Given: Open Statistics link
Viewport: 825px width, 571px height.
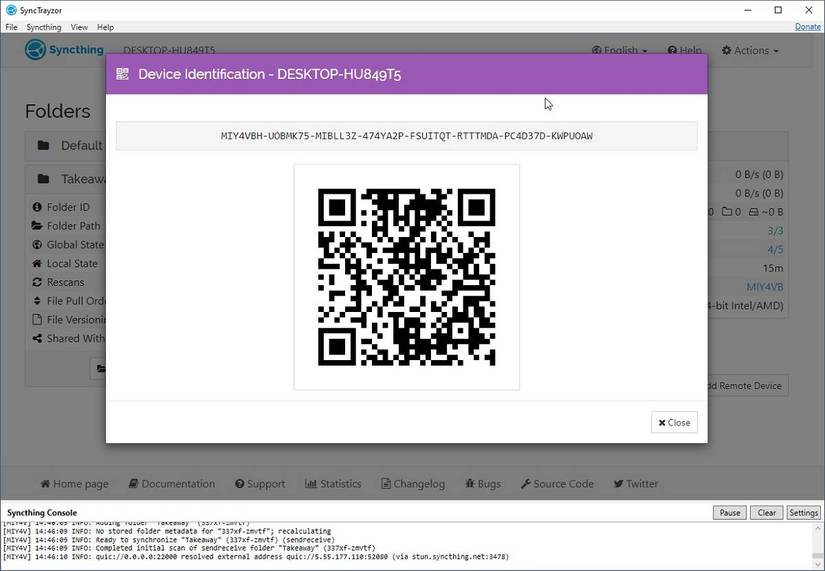Looking at the screenshot, I should (x=333, y=484).
